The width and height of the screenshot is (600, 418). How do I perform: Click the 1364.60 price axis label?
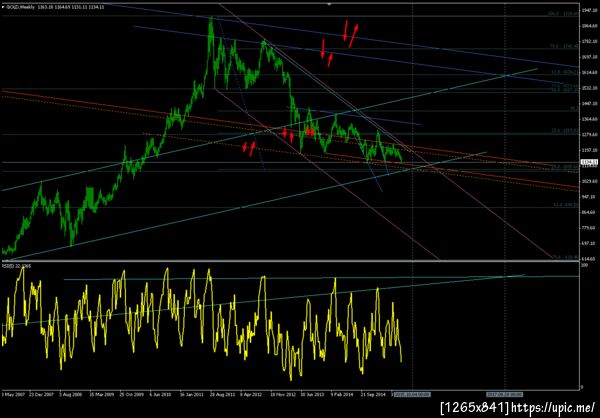click(589, 119)
